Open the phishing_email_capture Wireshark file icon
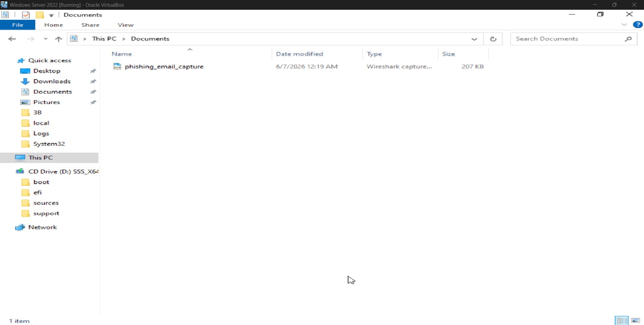Screen dimensions: 644x325 pyautogui.click(x=117, y=66)
